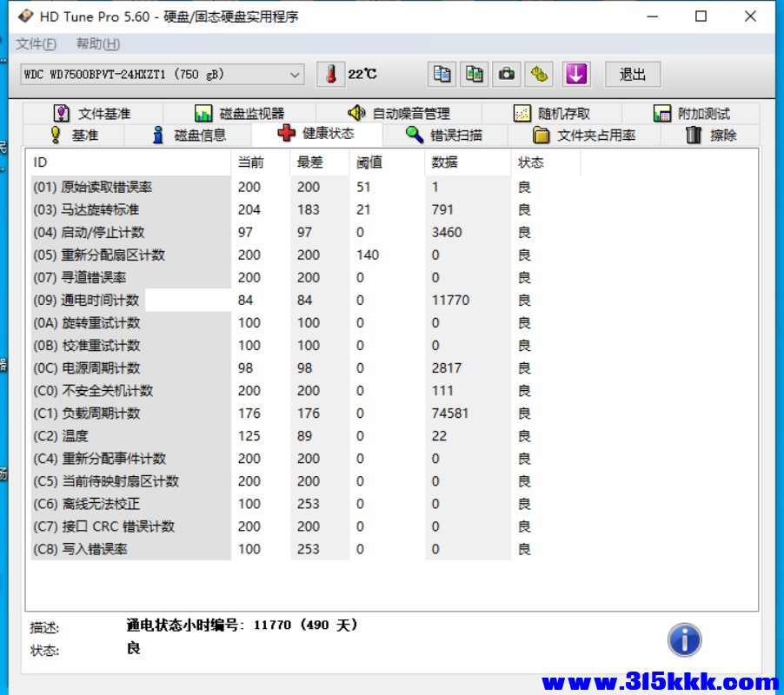The height and width of the screenshot is (695, 784).
Task: Click the yellow options tools icon
Action: pos(540,75)
